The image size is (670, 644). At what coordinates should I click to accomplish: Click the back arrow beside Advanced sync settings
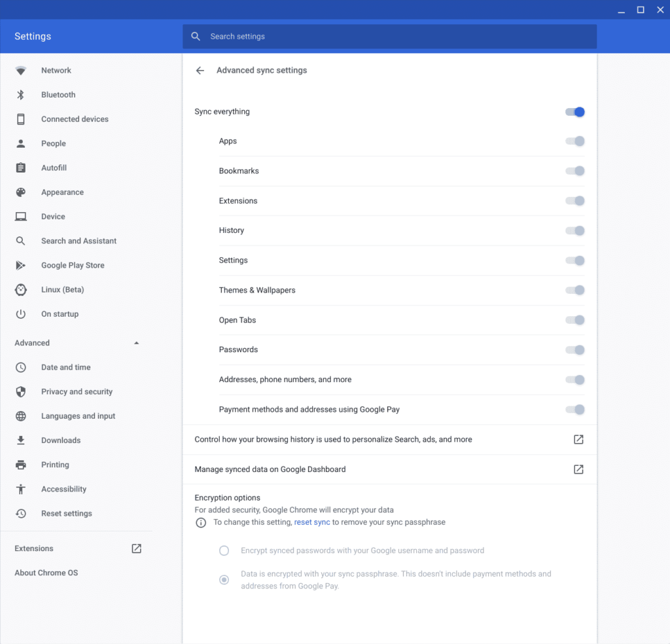200,71
